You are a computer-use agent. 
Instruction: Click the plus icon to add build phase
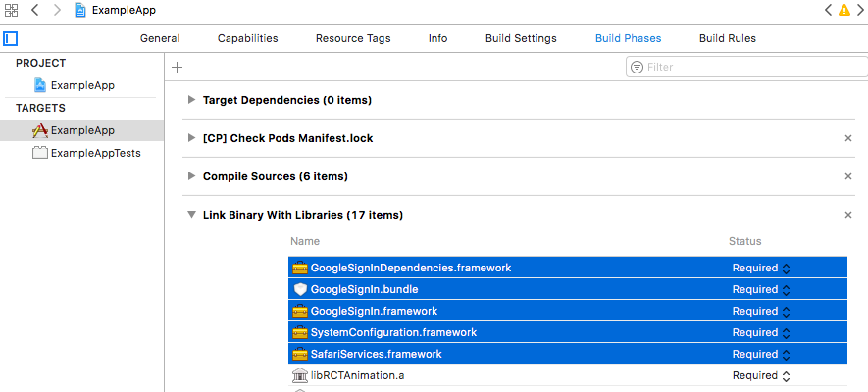pos(177,67)
